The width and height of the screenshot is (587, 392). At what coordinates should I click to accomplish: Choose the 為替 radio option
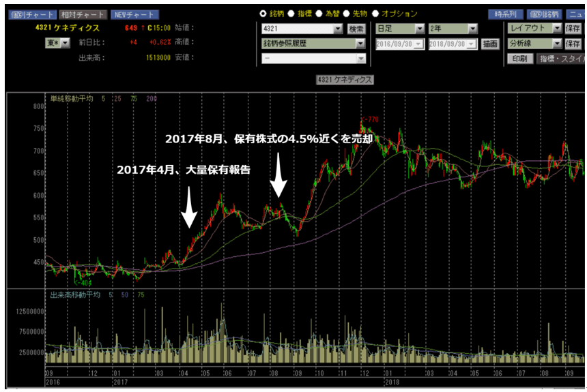point(319,14)
